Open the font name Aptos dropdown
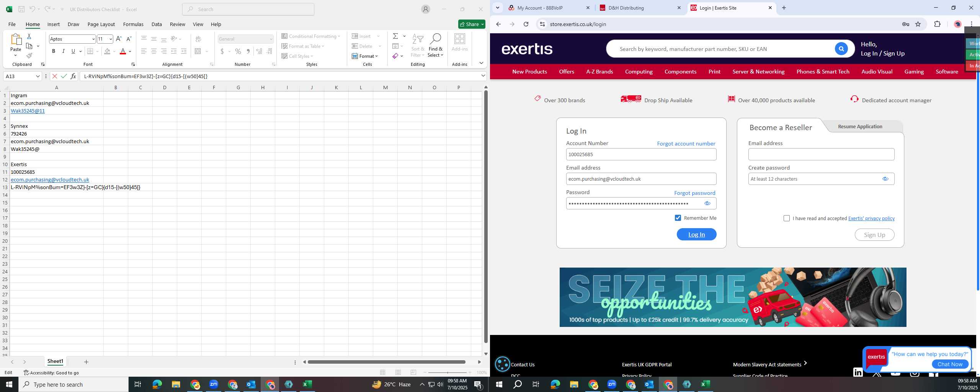 (93, 39)
